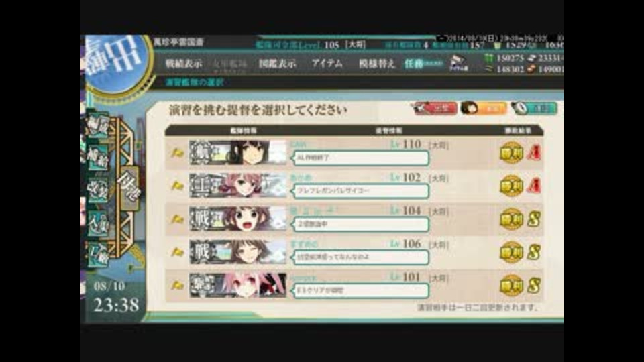
Task: Switch to the red sortie tab button
Action: tap(435, 109)
